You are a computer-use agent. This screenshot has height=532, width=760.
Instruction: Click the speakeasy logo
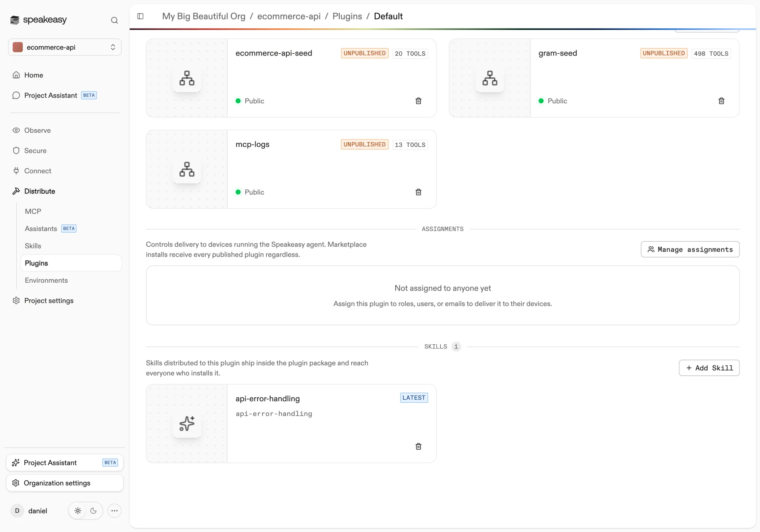click(38, 20)
